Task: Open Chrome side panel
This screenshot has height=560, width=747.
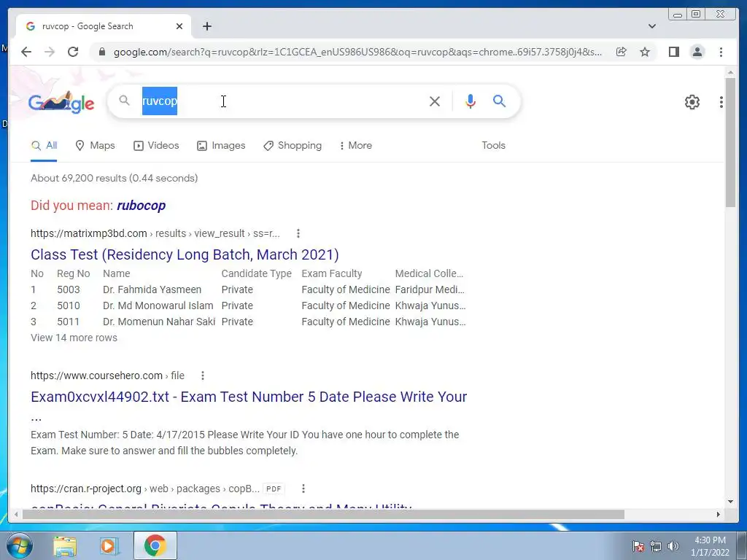Action: (673, 52)
